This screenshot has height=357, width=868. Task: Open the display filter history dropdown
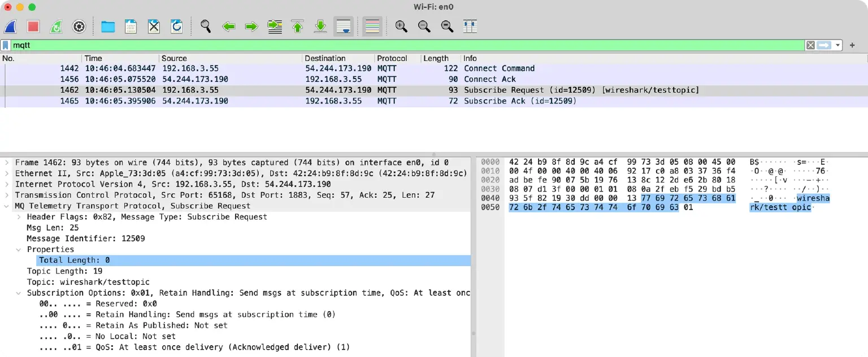pyautogui.click(x=837, y=45)
